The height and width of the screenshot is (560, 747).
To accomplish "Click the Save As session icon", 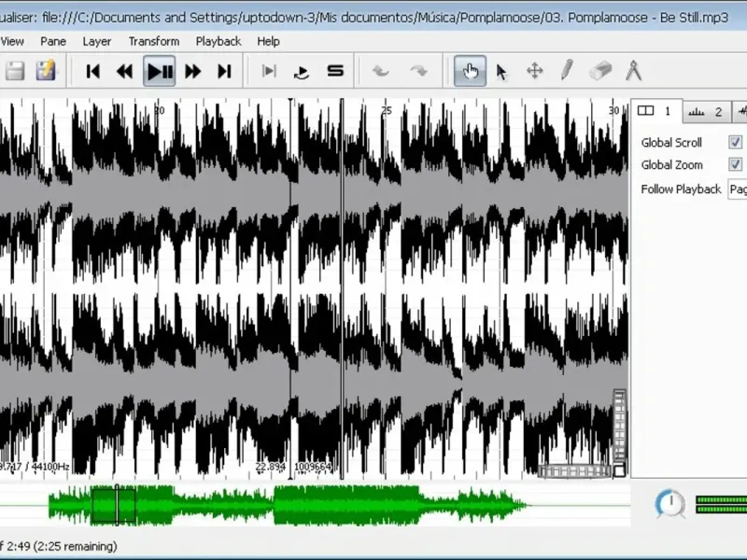I will click(x=46, y=72).
